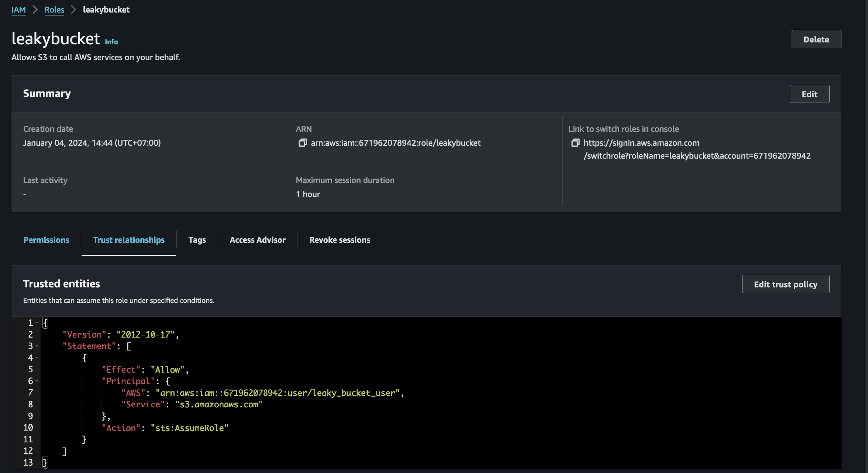This screenshot has width=868, height=473.
Task: Collapse the Principal block fold arrow on line 6
Action: coord(37,381)
